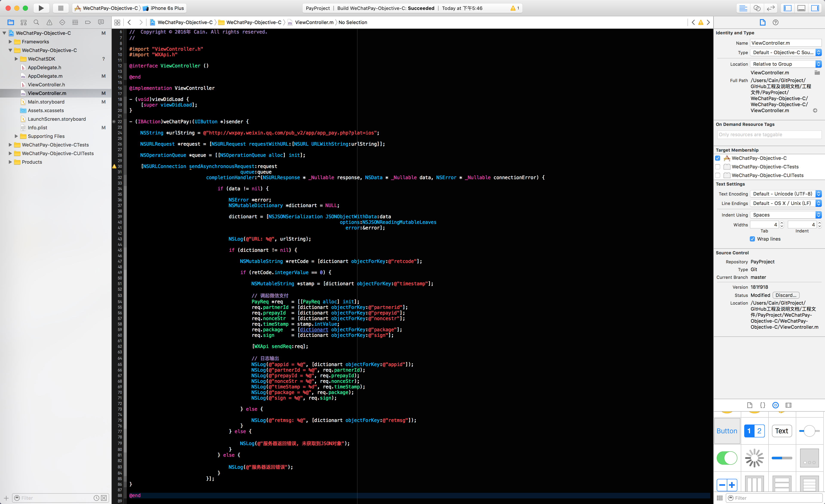The image size is (825, 504).
Task: Click ViewController.m in the jump bar
Action: [x=314, y=22]
